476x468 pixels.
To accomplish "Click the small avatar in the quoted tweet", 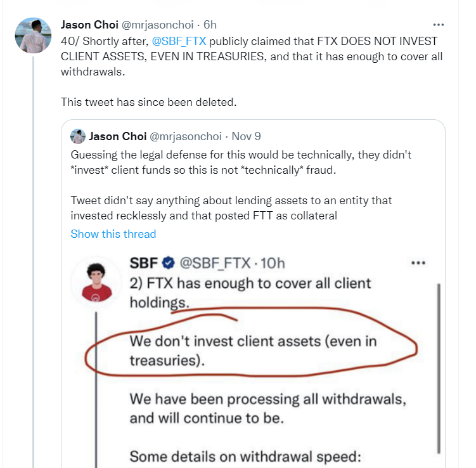I will [78, 136].
